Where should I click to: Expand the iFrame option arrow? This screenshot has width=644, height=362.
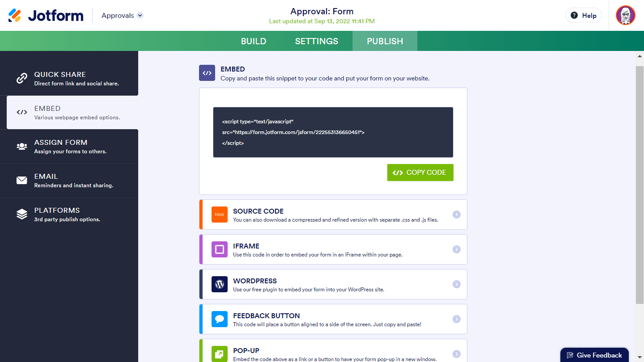pyautogui.click(x=457, y=249)
